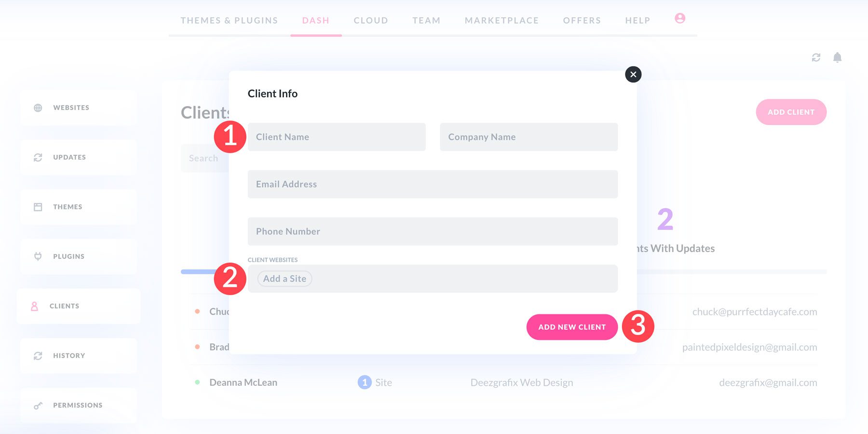Close the Client Info dialog

point(633,74)
